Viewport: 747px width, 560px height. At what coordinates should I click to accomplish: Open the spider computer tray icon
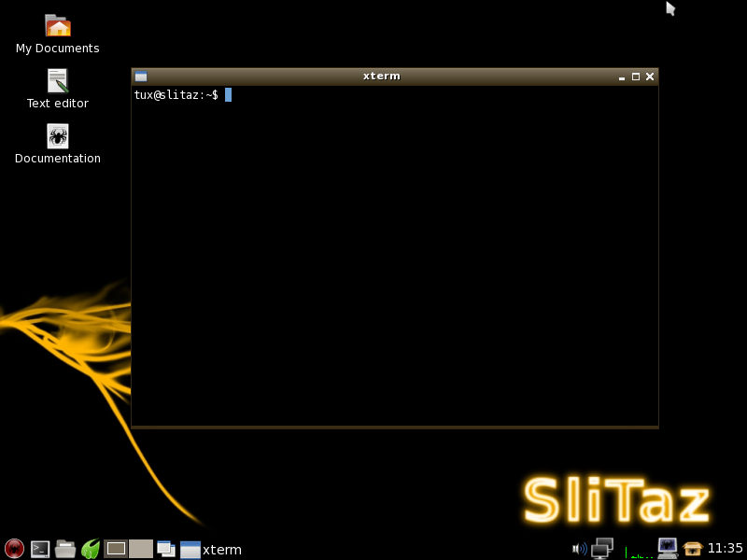click(667, 548)
